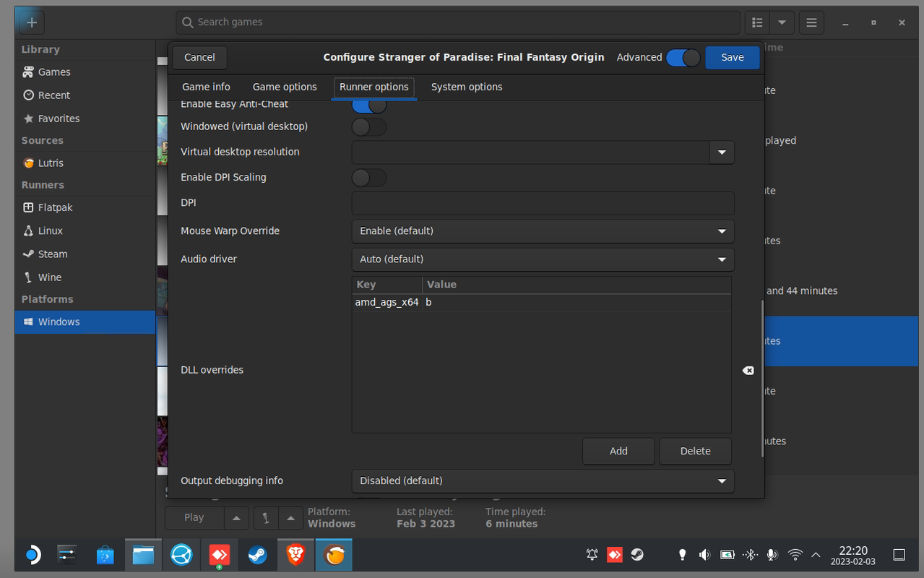Expand Virtual desktop resolution dropdown arrow
Viewport: 924px width, 578px height.
coord(722,152)
